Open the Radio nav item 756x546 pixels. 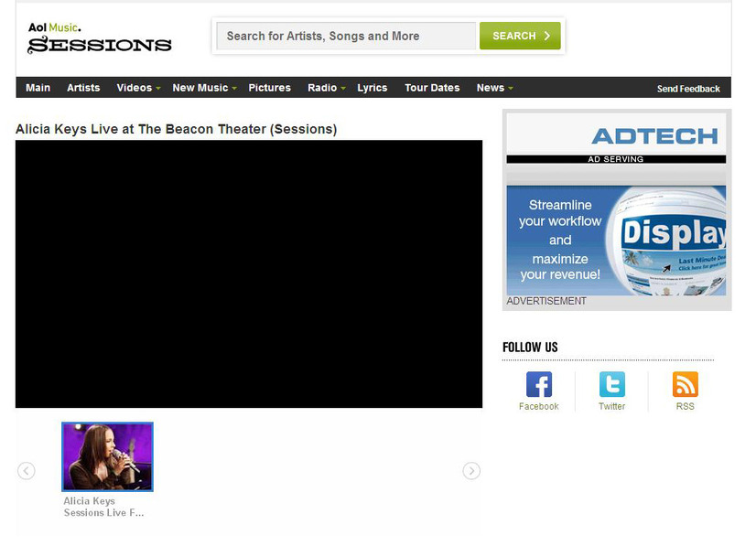tap(322, 88)
